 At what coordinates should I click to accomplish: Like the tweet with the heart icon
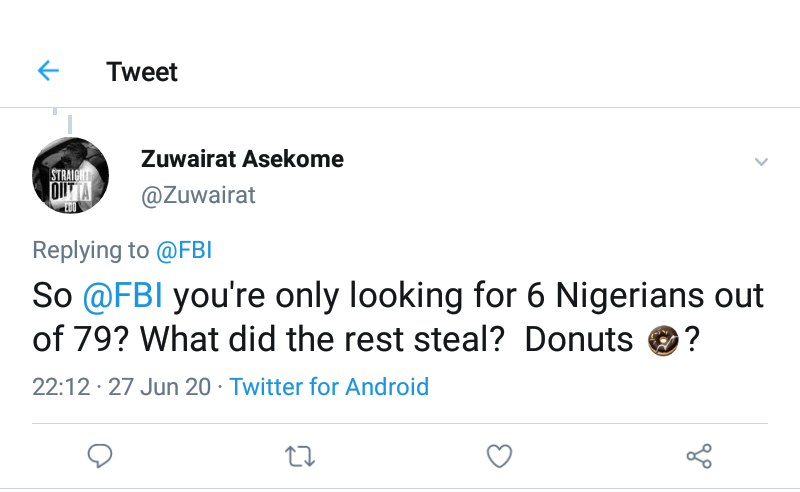click(x=499, y=457)
